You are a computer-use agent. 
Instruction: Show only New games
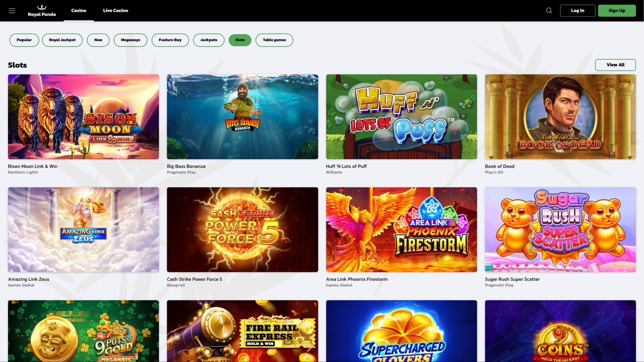click(x=98, y=40)
